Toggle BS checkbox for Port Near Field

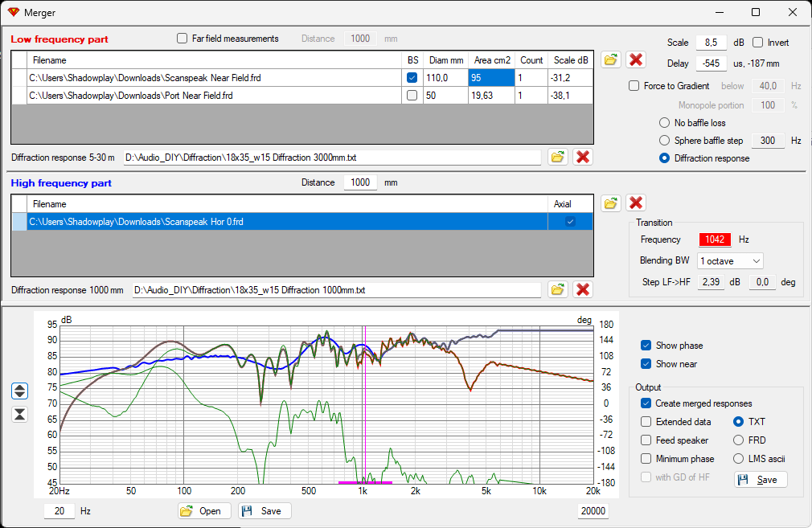point(412,96)
